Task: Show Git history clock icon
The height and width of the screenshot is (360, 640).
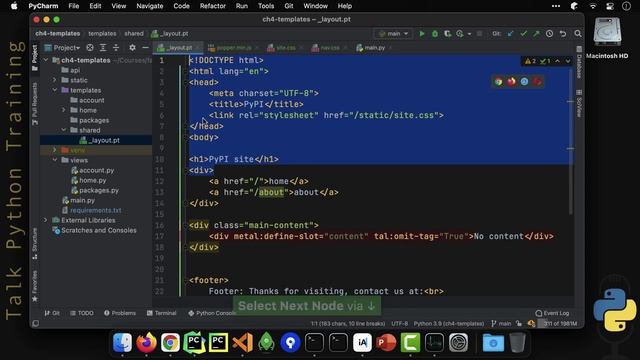Action: [549, 34]
